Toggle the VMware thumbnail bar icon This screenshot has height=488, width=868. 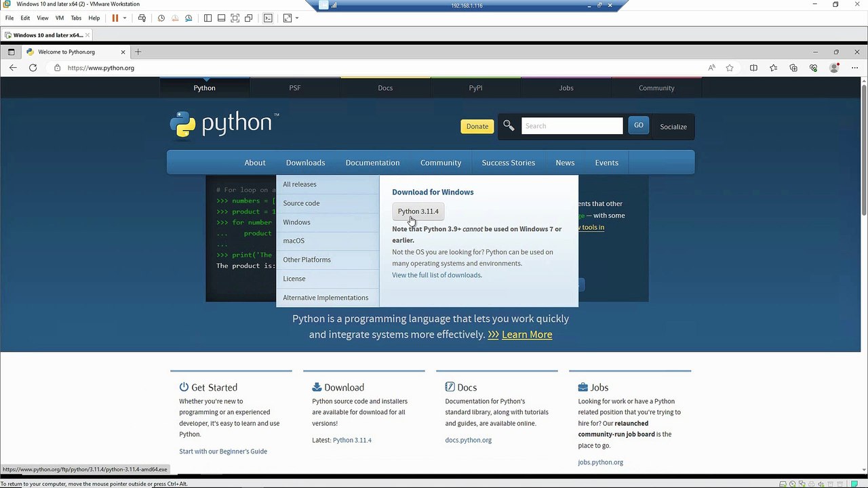coord(221,18)
